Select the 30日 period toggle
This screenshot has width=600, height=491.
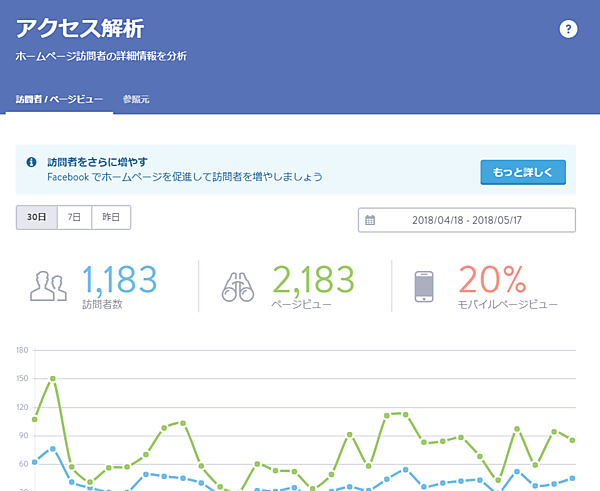(36, 217)
